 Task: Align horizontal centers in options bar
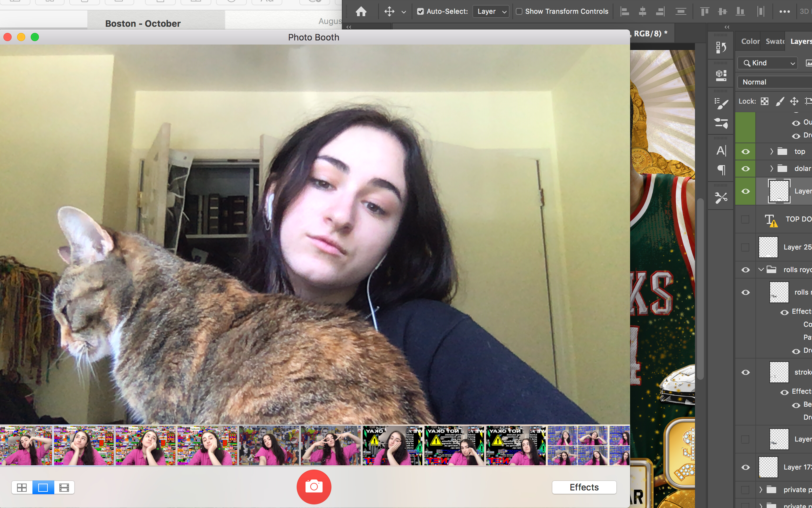[x=642, y=11]
